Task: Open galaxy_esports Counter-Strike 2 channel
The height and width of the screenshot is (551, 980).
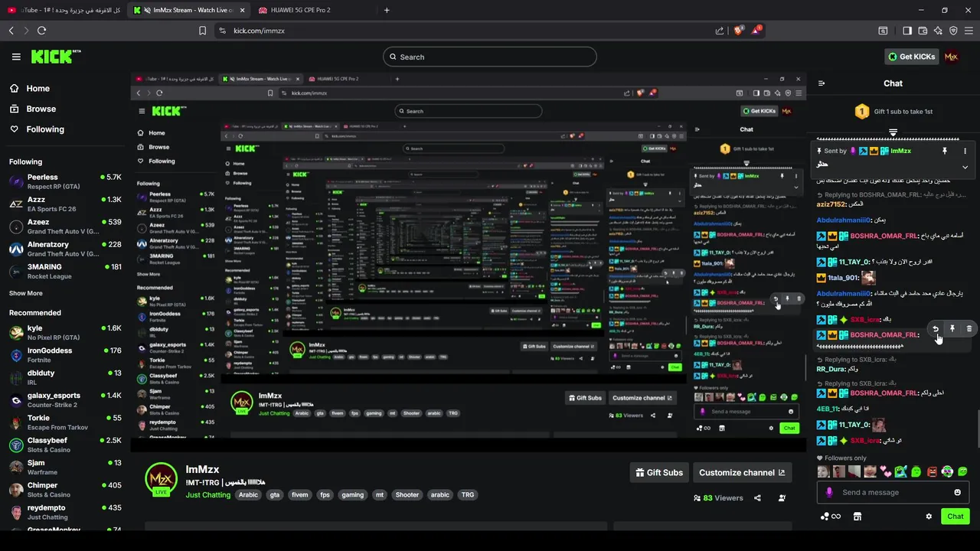Action: (x=65, y=399)
